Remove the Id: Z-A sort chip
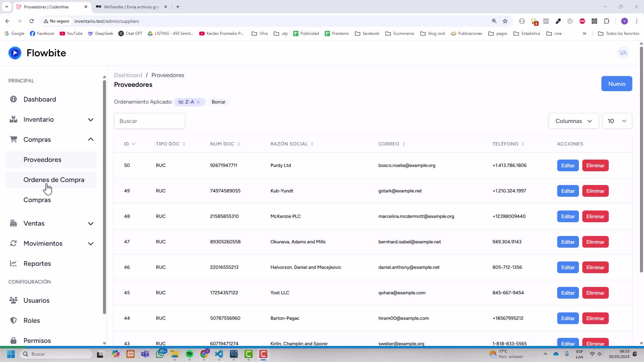This screenshot has width=644, height=362. click(198, 102)
